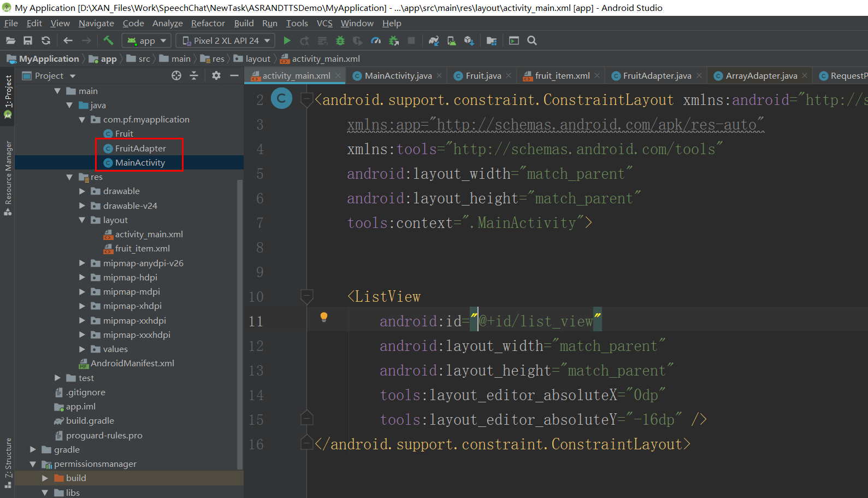
Task: Open the app run configuration dropdown
Action: pos(147,40)
